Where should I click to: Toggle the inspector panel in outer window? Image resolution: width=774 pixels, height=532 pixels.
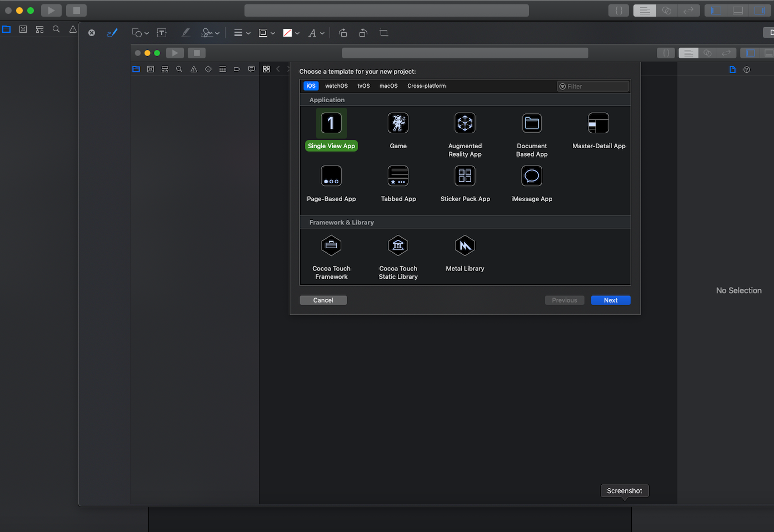coord(758,11)
